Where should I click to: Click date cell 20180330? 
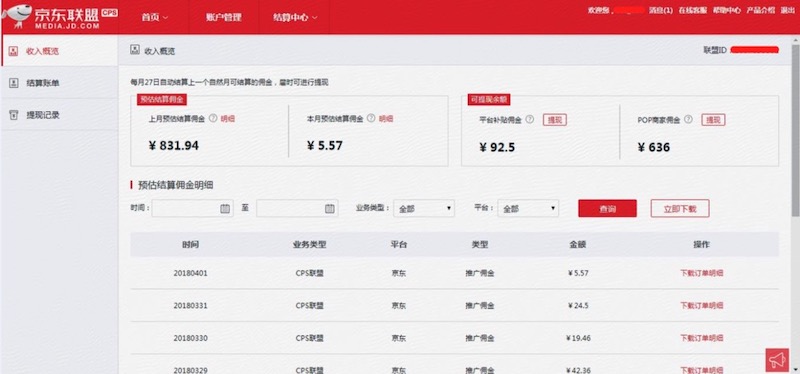(x=190, y=338)
